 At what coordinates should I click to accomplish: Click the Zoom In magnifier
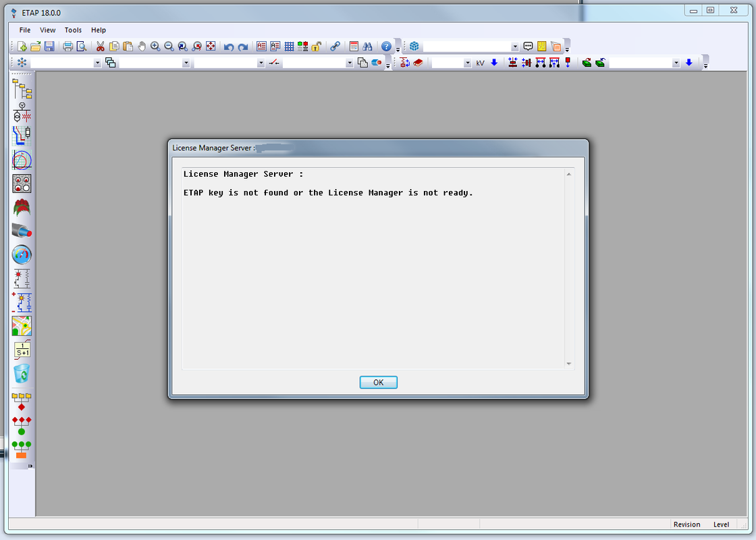pos(155,47)
